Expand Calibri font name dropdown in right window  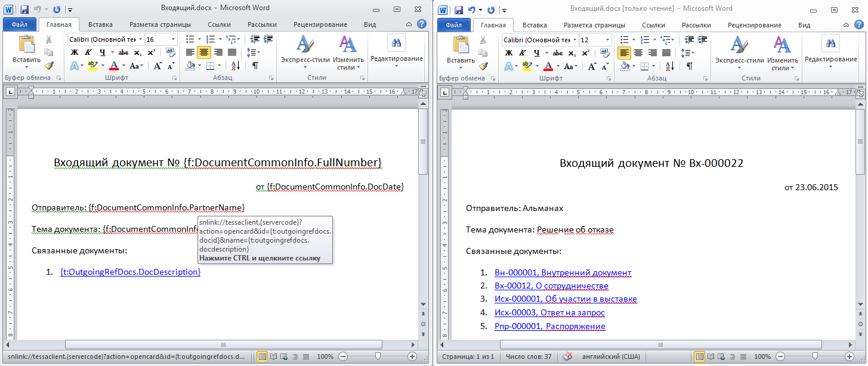click(x=574, y=39)
